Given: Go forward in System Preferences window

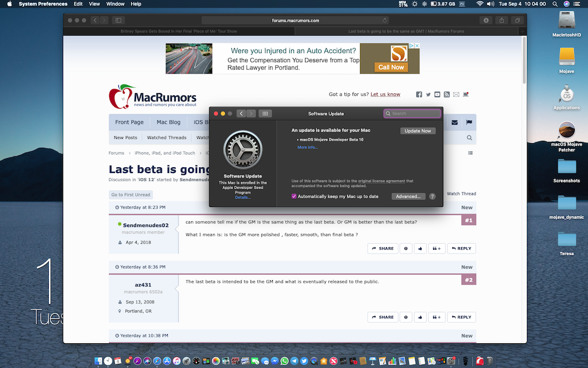Looking at the screenshot, I should (x=252, y=113).
